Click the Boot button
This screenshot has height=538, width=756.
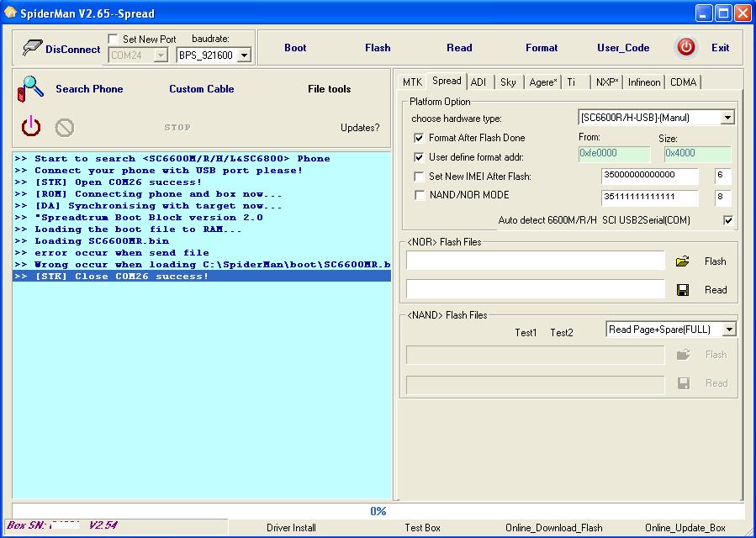click(x=295, y=48)
